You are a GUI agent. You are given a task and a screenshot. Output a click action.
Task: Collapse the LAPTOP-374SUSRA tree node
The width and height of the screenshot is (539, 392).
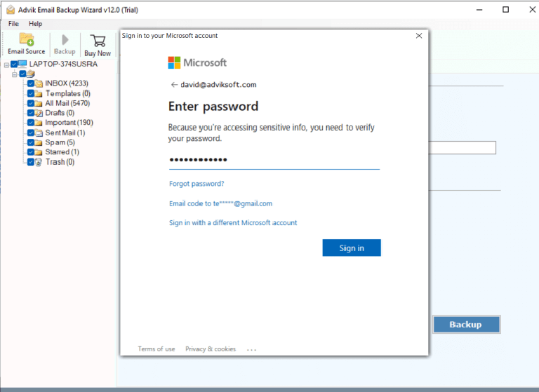[x=6, y=65]
